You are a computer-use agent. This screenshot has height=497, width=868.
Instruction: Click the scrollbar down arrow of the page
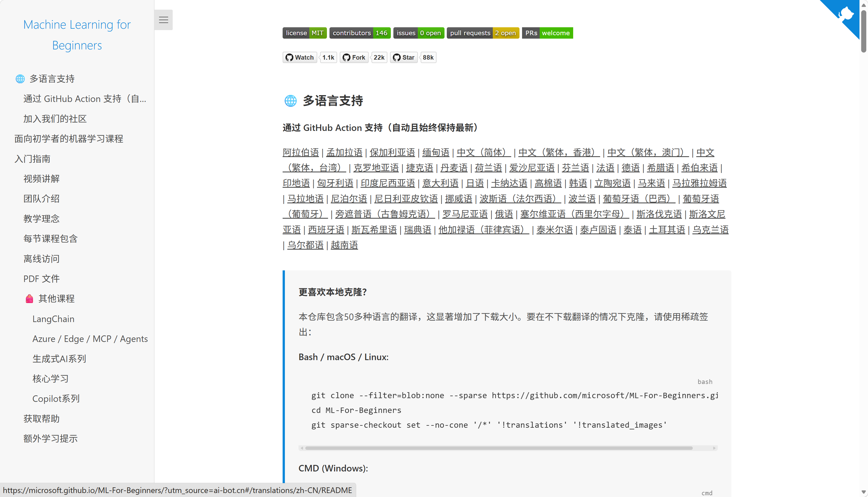[x=863, y=492]
